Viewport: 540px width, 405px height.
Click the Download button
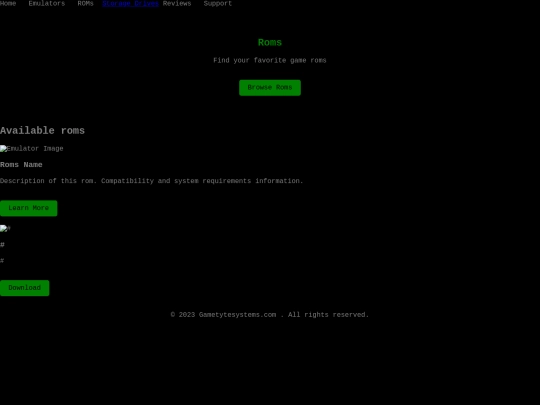(x=24, y=288)
